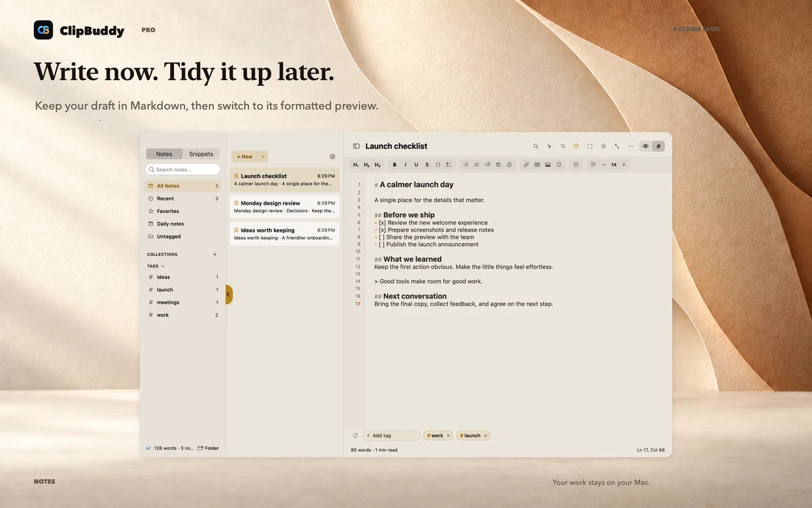Viewport: 812px width, 508px height.
Task: Click the note list filter icon
Action: (332, 156)
